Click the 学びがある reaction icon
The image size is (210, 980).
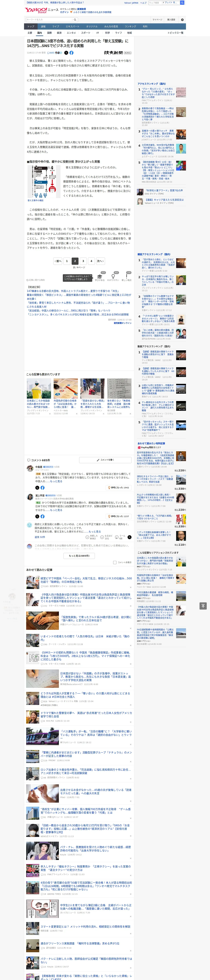tap(100, 276)
